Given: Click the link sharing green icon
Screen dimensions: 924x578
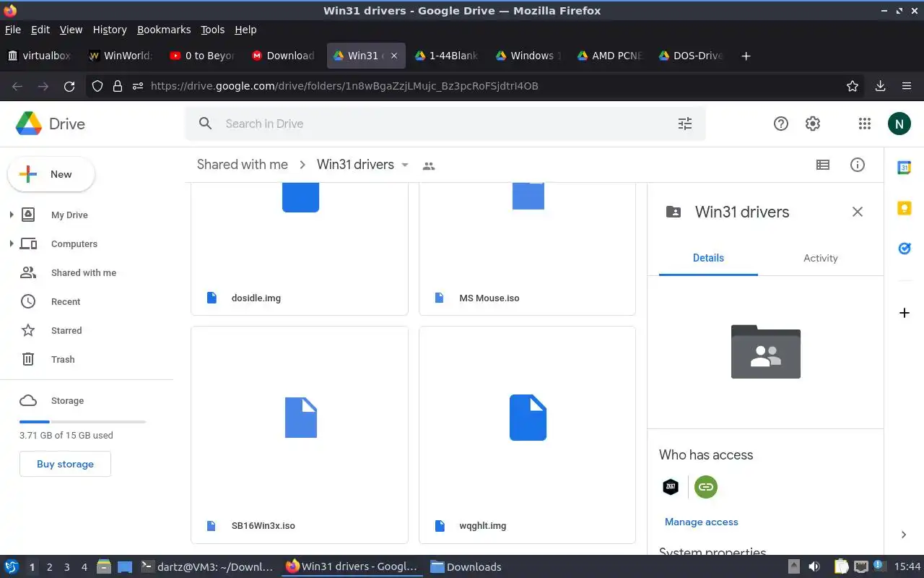Looking at the screenshot, I should coord(706,487).
